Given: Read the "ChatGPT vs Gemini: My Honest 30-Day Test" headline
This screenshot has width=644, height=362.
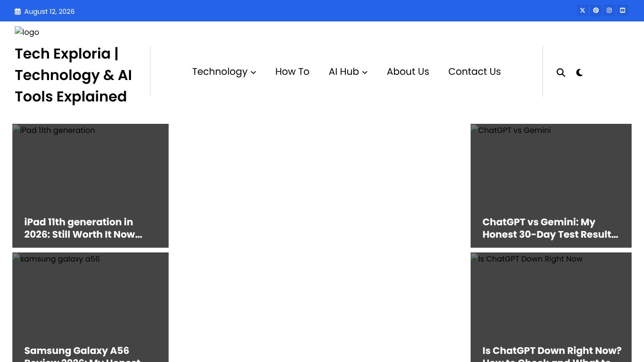Looking at the screenshot, I should [x=551, y=228].
